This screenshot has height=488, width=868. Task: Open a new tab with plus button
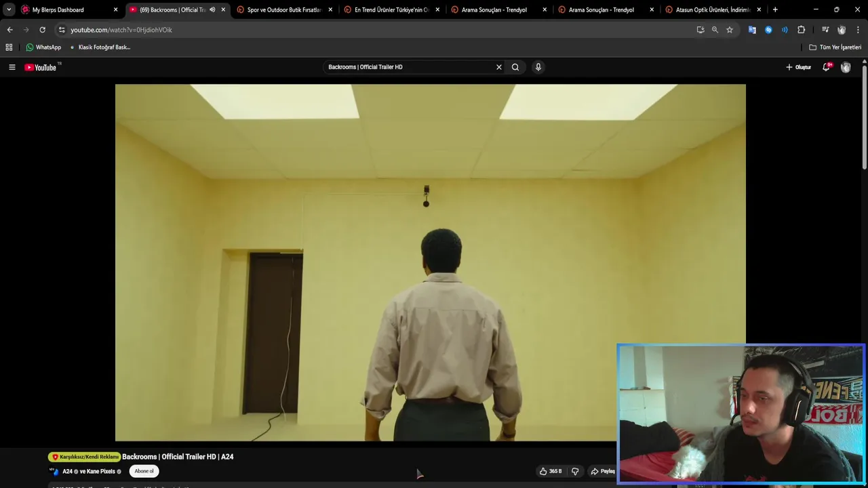[x=775, y=9]
